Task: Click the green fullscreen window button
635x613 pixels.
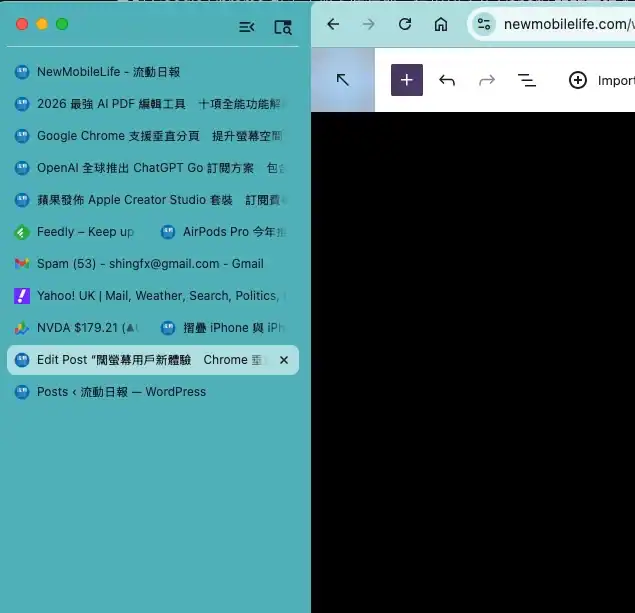Action: click(x=62, y=24)
